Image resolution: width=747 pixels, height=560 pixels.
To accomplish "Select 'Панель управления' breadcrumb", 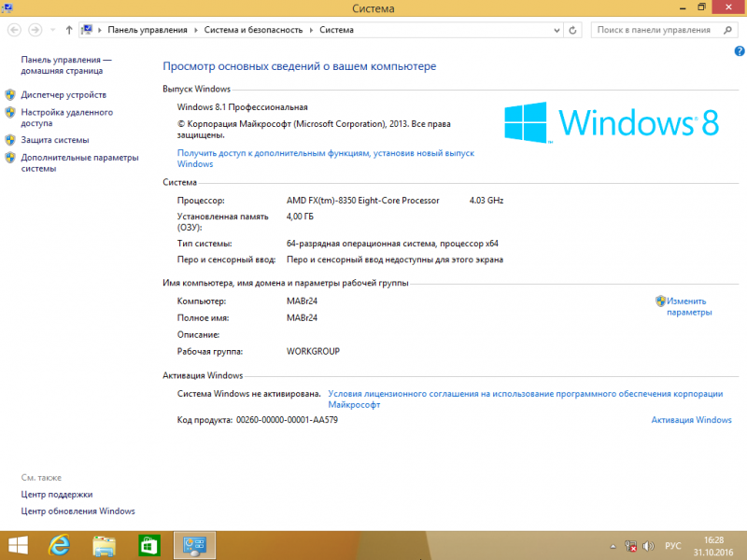I will [148, 30].
